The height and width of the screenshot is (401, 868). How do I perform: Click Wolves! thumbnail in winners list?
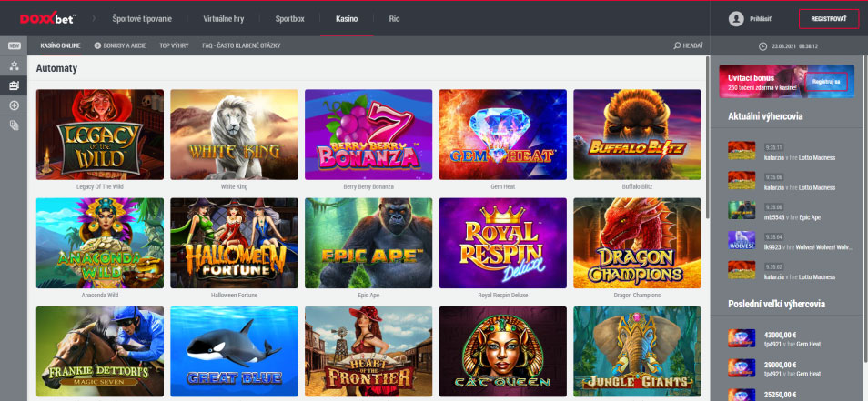click(742, 240)
